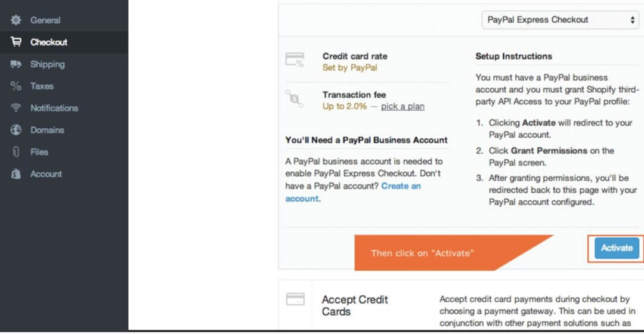The height and width of the screenshot is (334, 644).
Task: Click the Accept Credit Cards heading
Action: [x=355, y=305]
